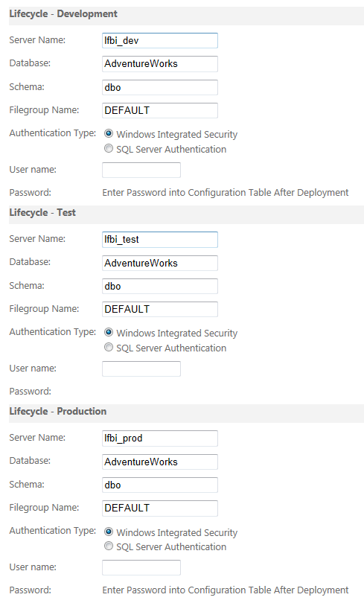The image size is (364, 606).
Task: Click the Test User name box
Action: [141, 369]
